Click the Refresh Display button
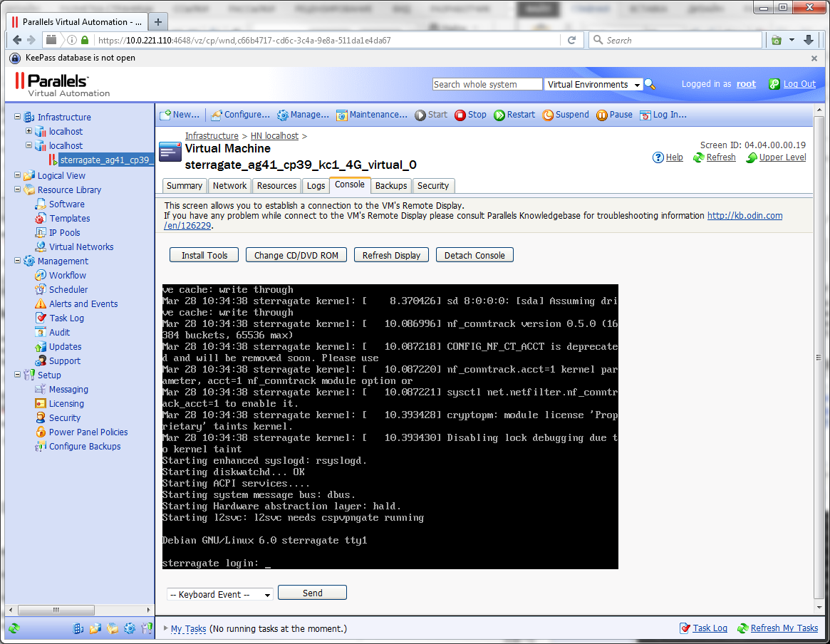This screenshot has width=830, height=644. point(391,256)
